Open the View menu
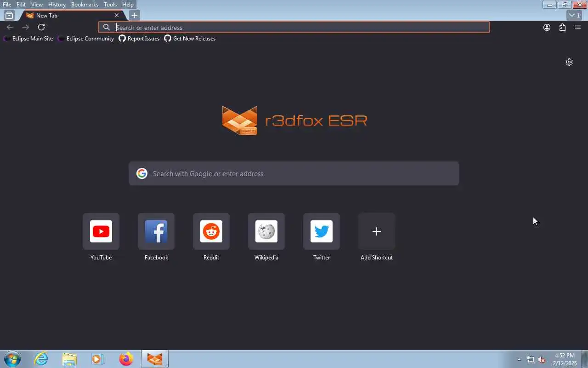Viewport: 588px width, 368px height. 37,5
